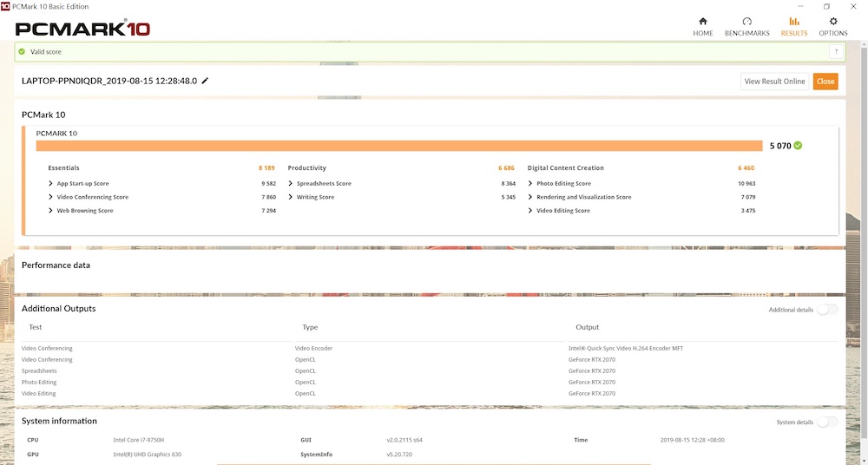Click the green check beside 5 070 score
The width and height of the screenshot is (868, 465).
click(x=798, y=146)
